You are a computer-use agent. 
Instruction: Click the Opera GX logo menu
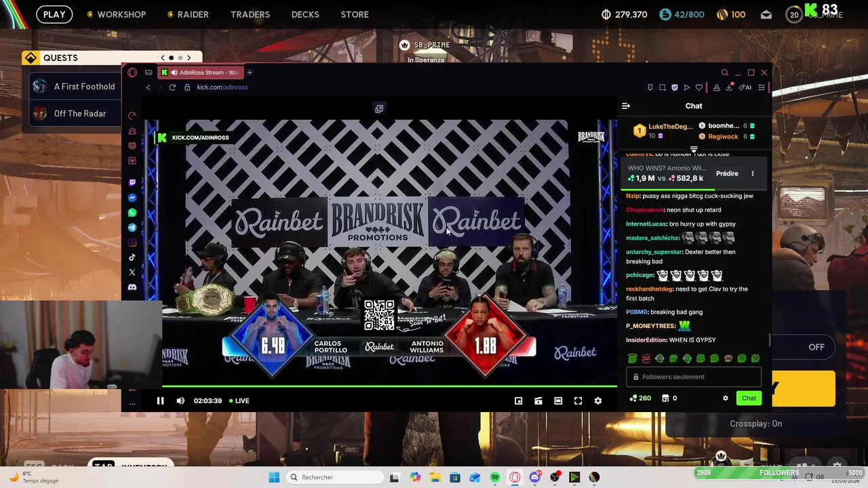click(132, 73)
